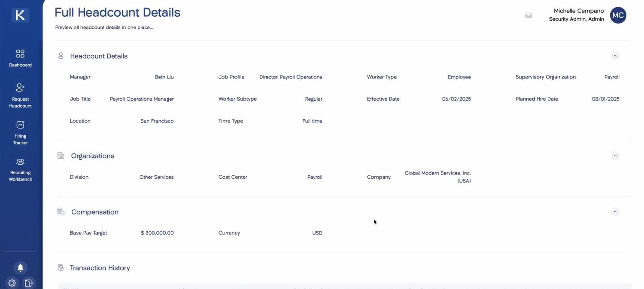644x289 pixels.
Task: Click the Headcount Details person icon
Action: click(x=61, y=56)
